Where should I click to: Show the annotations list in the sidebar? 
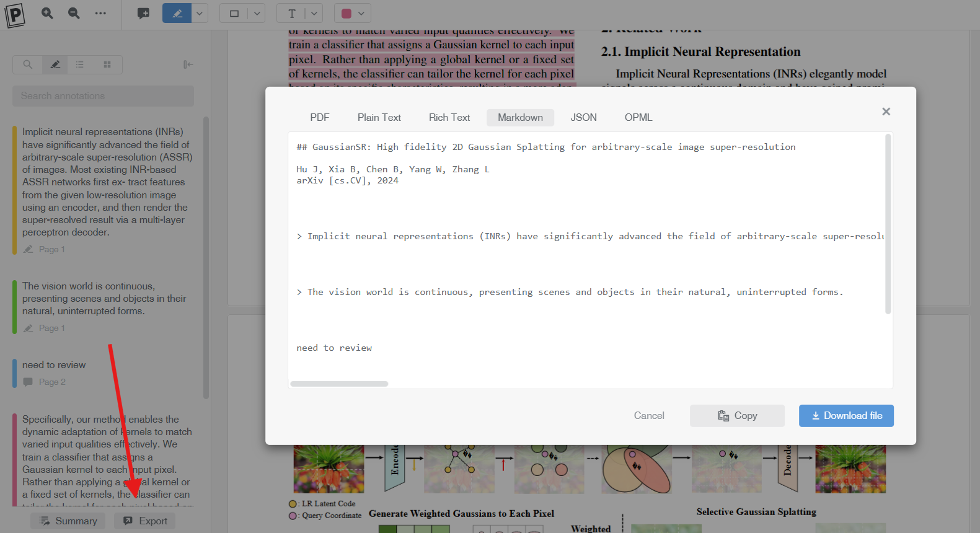tap(55, 64)
